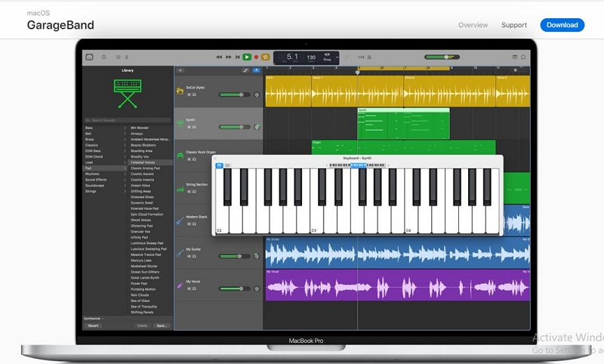The width and height of the screenshot is (604, 364).
Task: Open the Loop Browser icon
Action: pyautogui.click(x=523, y=57)
